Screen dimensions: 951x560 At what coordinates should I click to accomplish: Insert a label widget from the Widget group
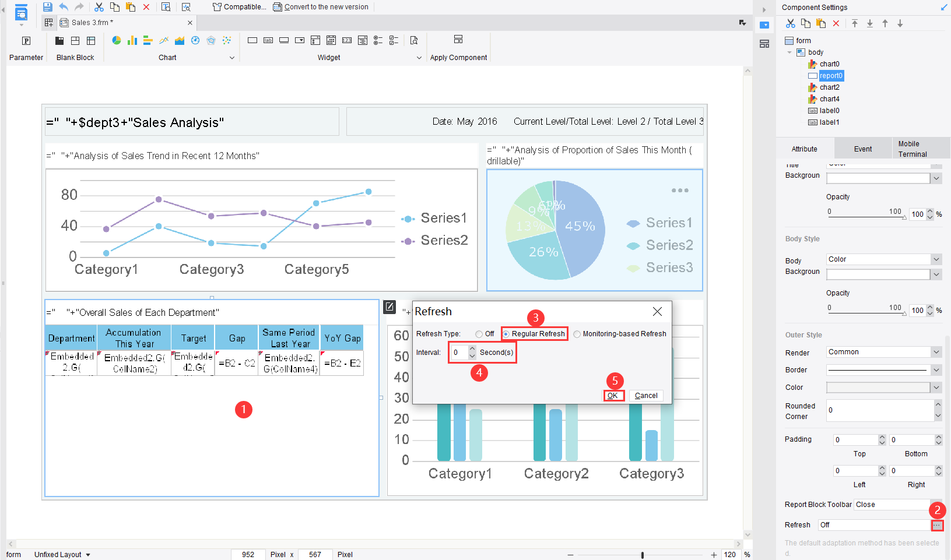(268, 40)
